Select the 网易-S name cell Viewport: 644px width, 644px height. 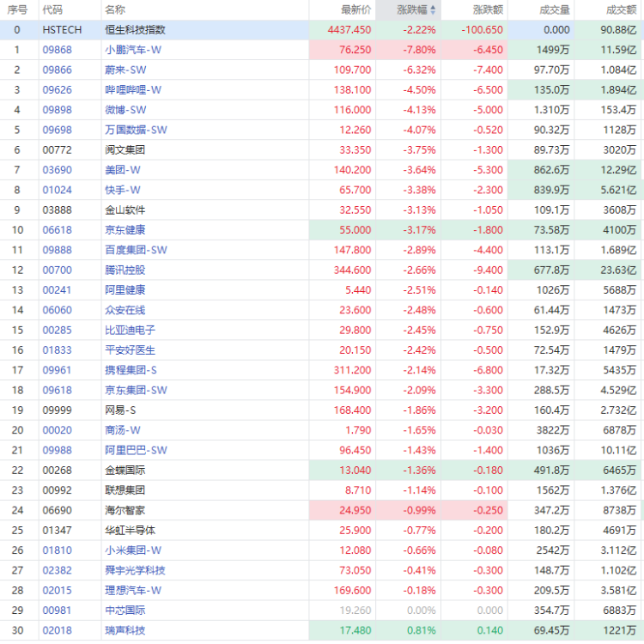click(120, 410)
